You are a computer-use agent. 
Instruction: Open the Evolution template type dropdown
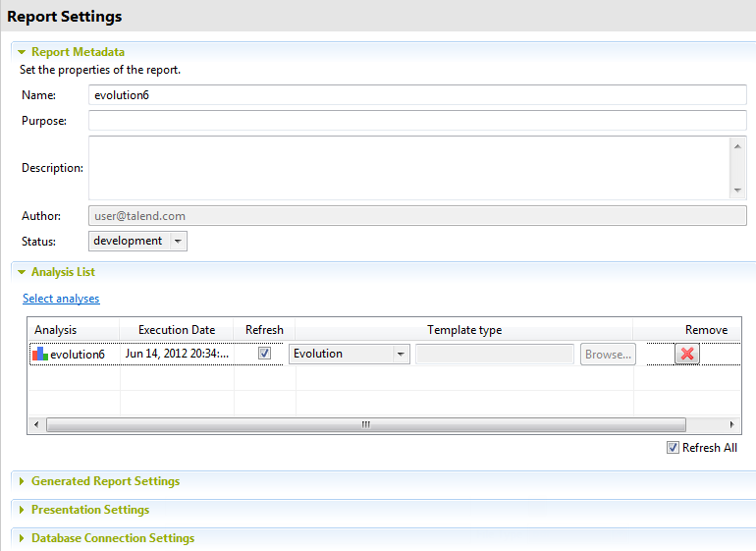[401, 354]
